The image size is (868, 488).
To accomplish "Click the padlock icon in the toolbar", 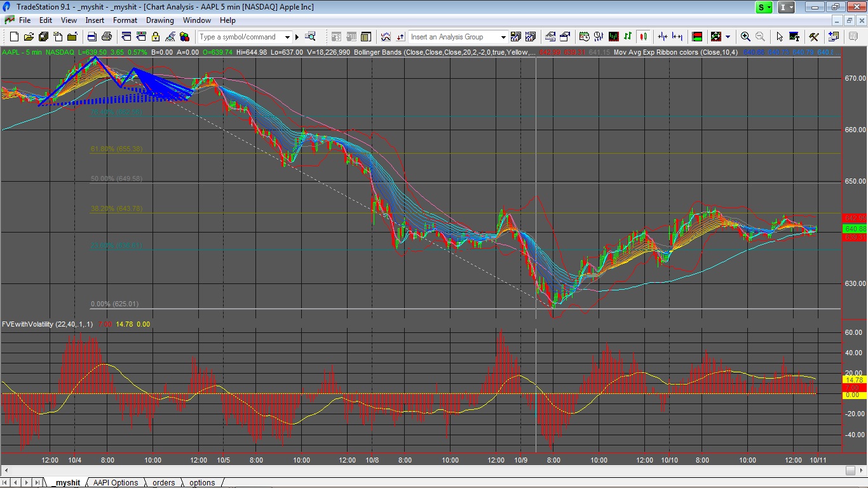I will pos(155,37).
